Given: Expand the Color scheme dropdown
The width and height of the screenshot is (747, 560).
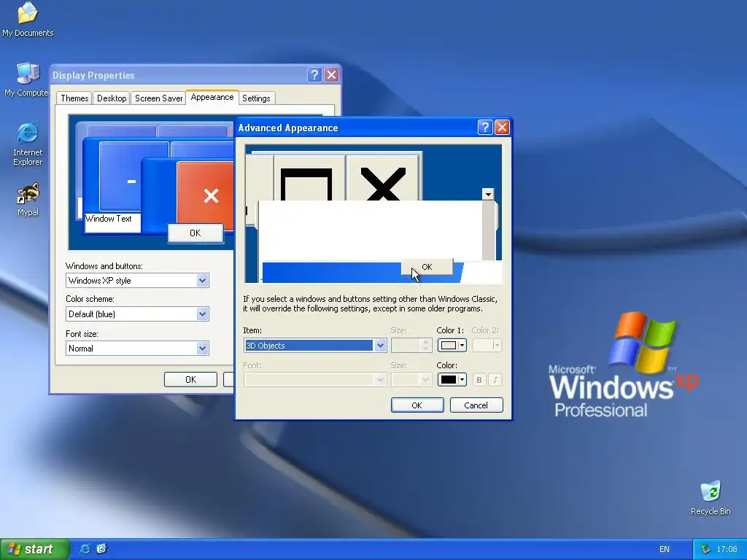Looking at the screenshot, I should [203, 314].
